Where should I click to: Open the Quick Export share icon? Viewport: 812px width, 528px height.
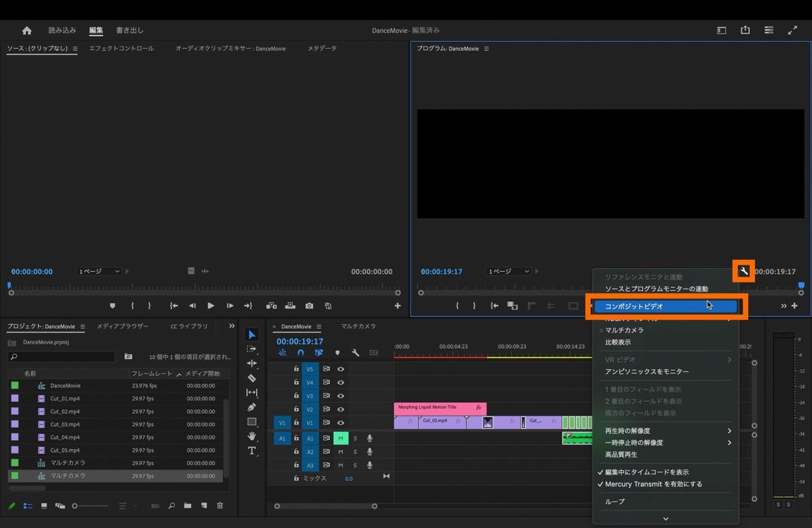click(745, 30)
